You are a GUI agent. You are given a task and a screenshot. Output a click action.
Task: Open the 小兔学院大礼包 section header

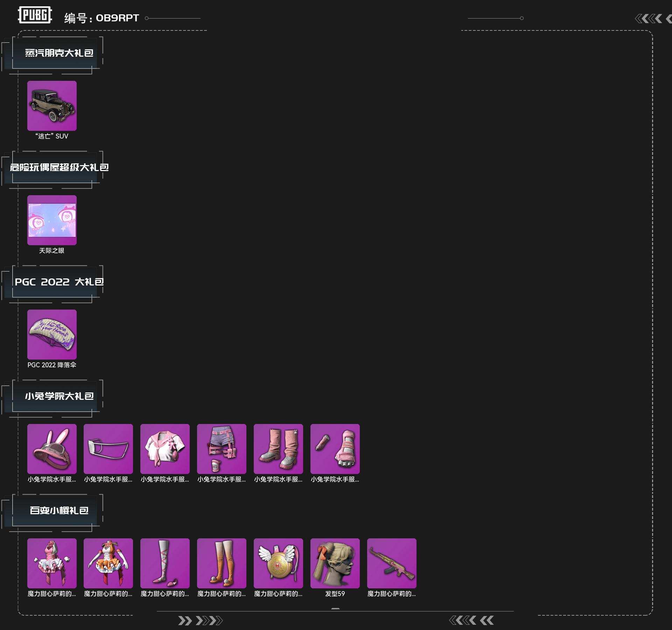59,396
